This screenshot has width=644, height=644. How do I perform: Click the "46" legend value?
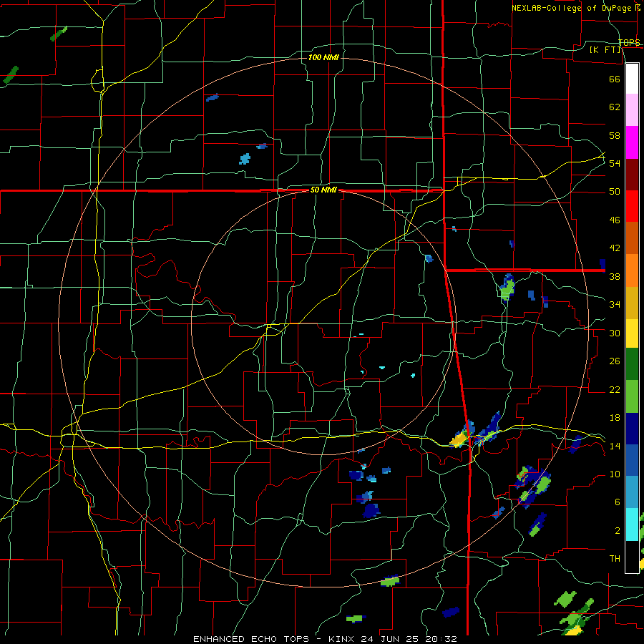(x=615, y=220)
